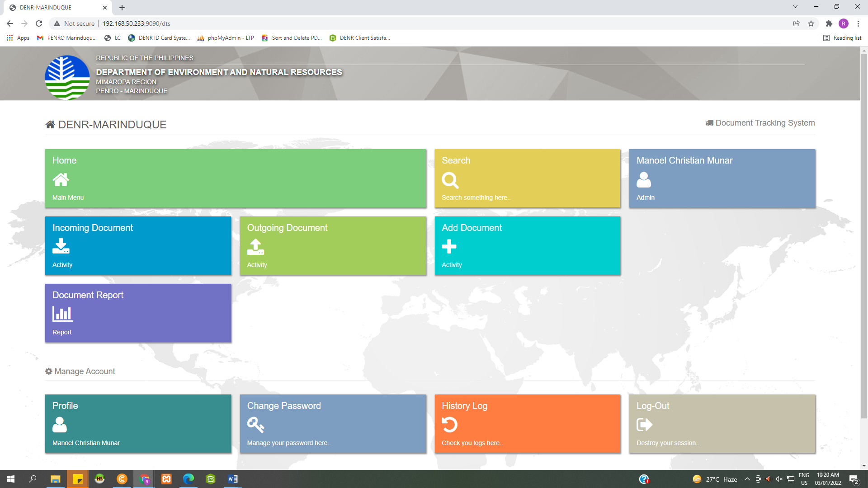868x488 pixels.
Task: Open the Sort and Delete PDF bookmark
Action: pyautogui.click(x=292, y=38)
